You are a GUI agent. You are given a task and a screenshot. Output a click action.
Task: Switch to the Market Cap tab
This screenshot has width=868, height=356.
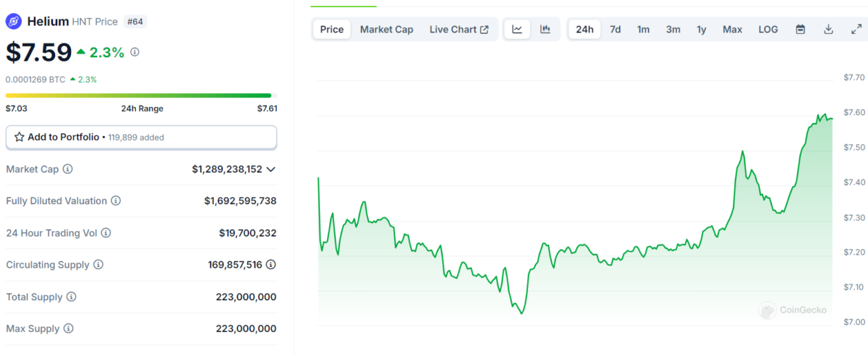coord(386,30)
